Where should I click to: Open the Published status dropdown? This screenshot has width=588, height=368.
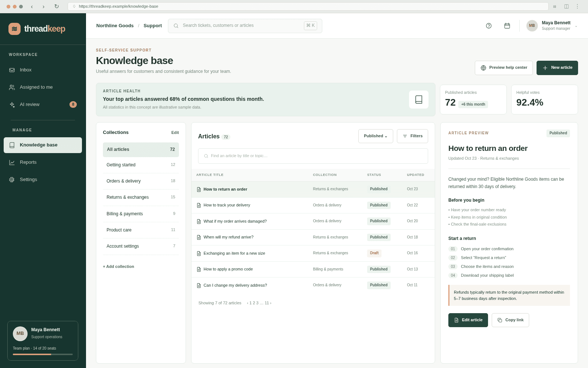[376, 136]
